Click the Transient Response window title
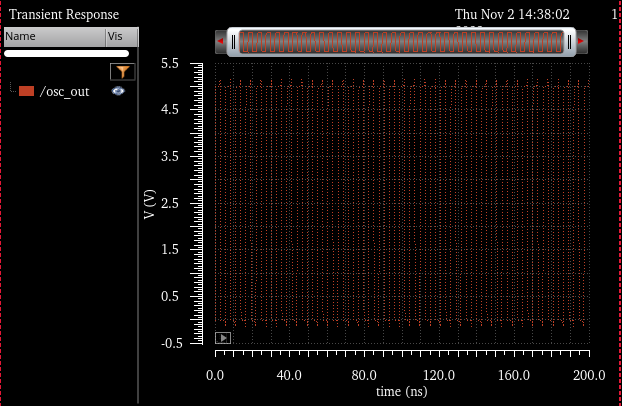The image size is (622, 406). 64,15
